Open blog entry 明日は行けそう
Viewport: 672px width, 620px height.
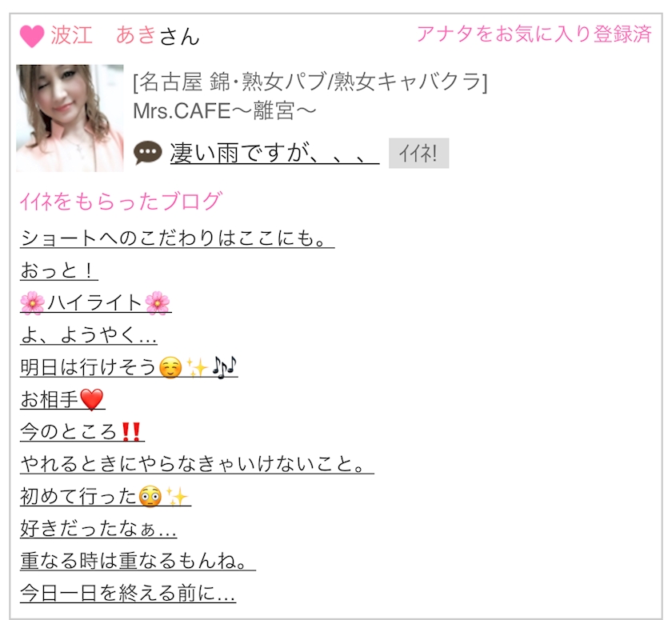(129, 367)
